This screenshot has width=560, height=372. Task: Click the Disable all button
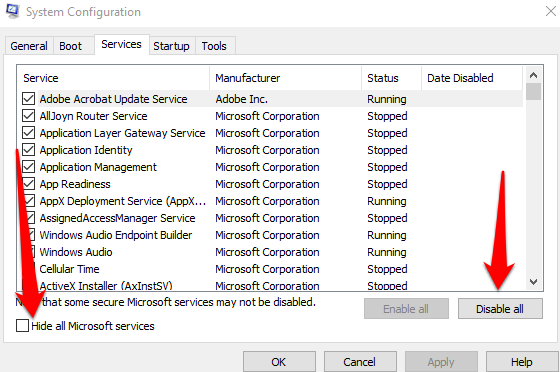(500, 309)
